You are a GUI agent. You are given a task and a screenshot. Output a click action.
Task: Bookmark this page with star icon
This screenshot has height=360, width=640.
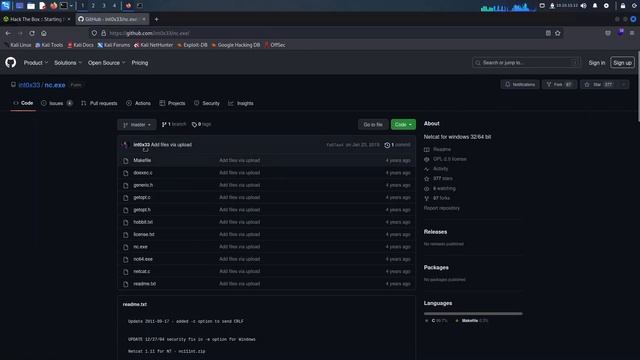[x=558, y=33]
